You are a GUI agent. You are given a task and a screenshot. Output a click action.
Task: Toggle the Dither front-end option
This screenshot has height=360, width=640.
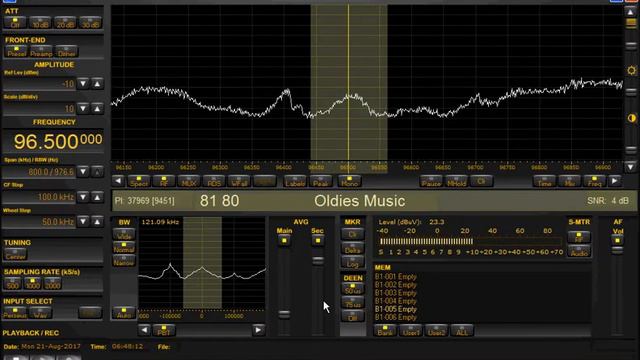point(67,51)
